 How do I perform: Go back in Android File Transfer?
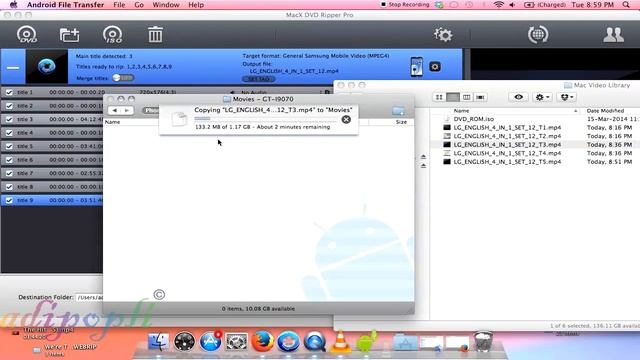point(115,110)
